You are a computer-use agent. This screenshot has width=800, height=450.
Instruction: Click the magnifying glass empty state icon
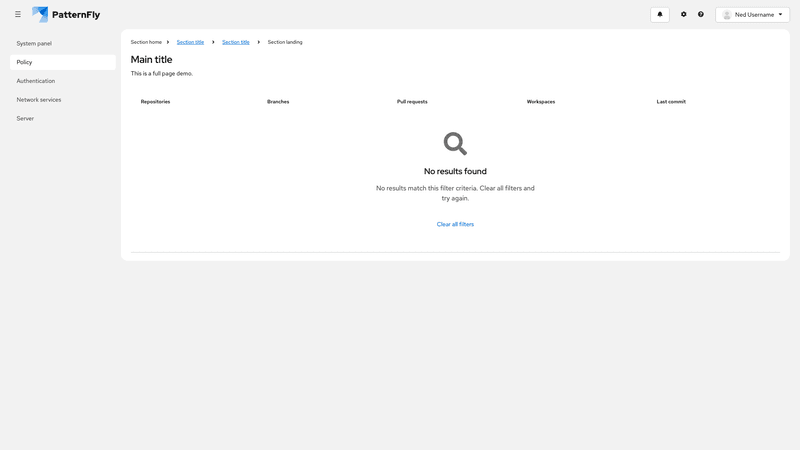point(455,143)
